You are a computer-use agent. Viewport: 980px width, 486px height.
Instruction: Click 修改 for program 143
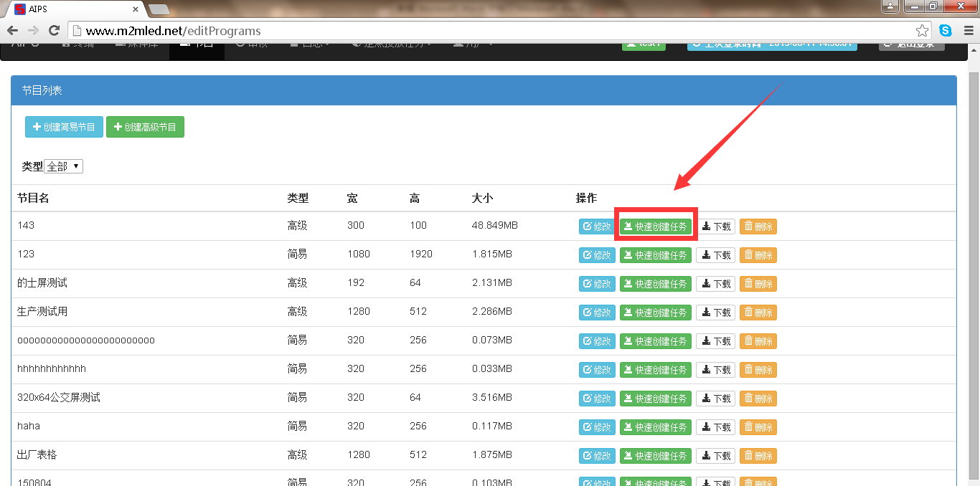pyautogui.click(x=597, y=227)
